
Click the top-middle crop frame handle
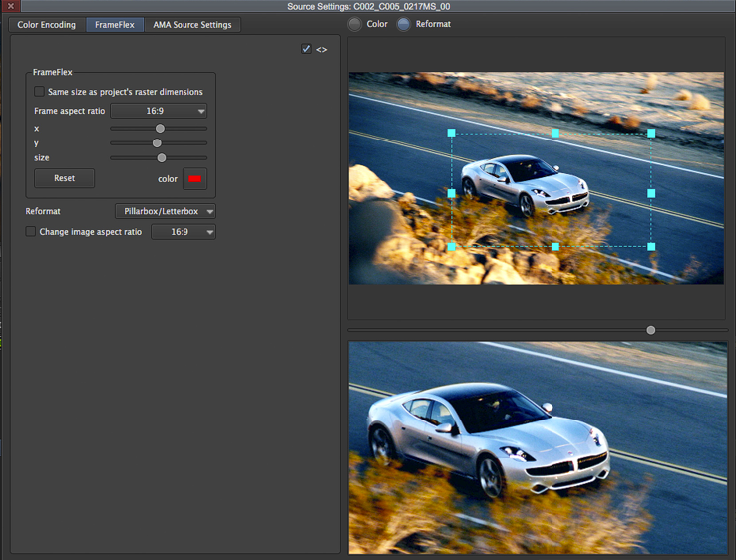pyautogui.click(x=555, y=133)
